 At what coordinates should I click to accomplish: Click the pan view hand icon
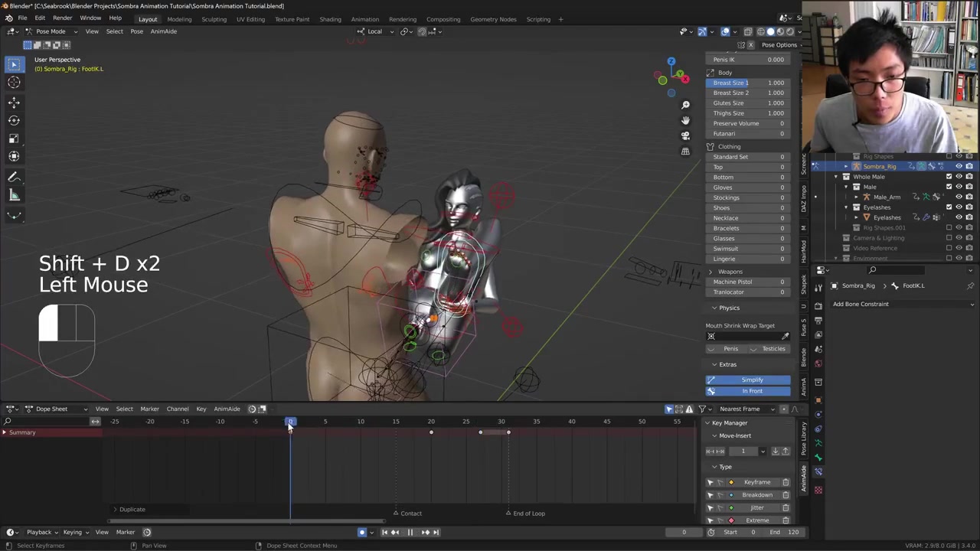[685, 120]
